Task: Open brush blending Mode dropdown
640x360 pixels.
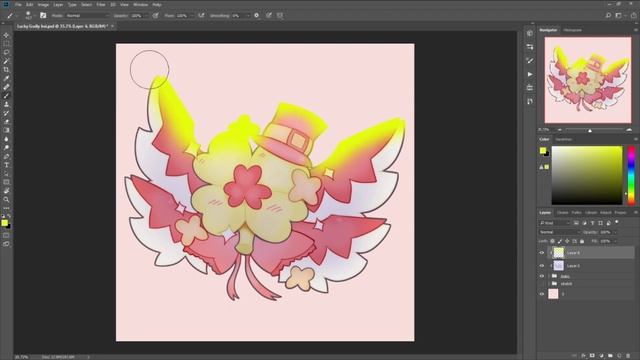Action: coord(88,16)
